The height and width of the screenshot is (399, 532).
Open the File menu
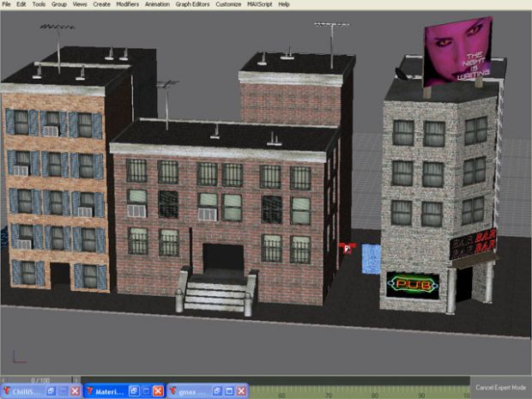(x=6, y=4)
